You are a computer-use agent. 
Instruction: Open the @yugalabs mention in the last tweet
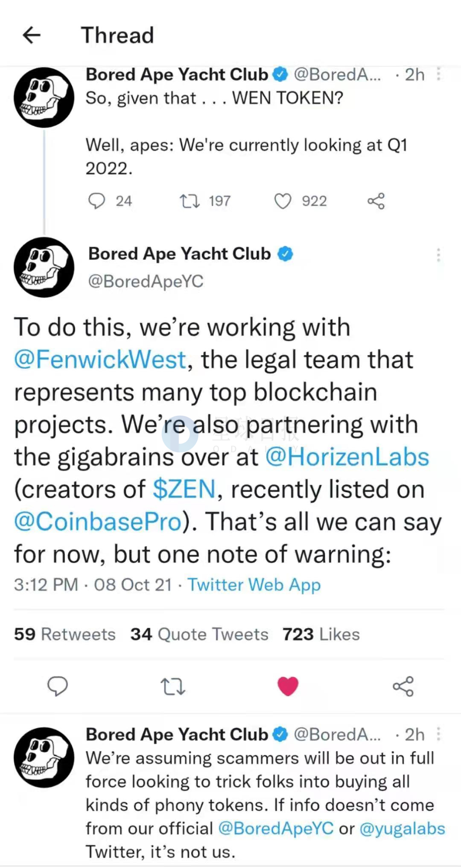(x=403, y=828)
